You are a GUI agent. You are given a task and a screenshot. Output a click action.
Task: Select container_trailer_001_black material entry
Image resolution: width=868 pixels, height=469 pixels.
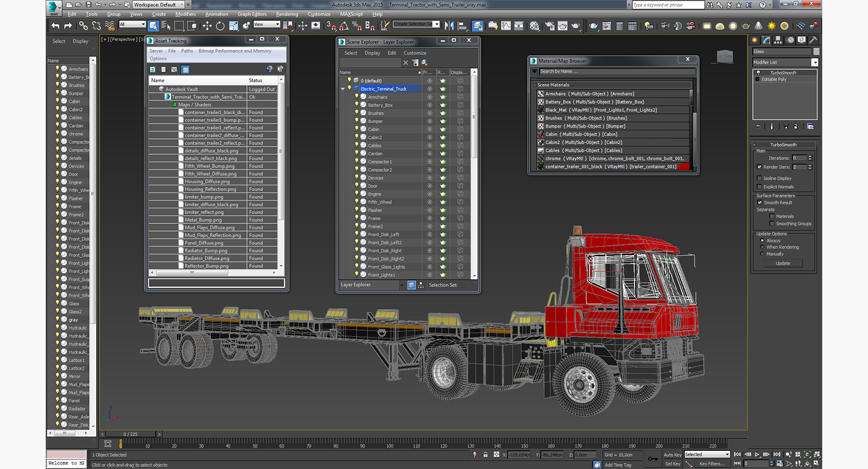pos(614,166)
